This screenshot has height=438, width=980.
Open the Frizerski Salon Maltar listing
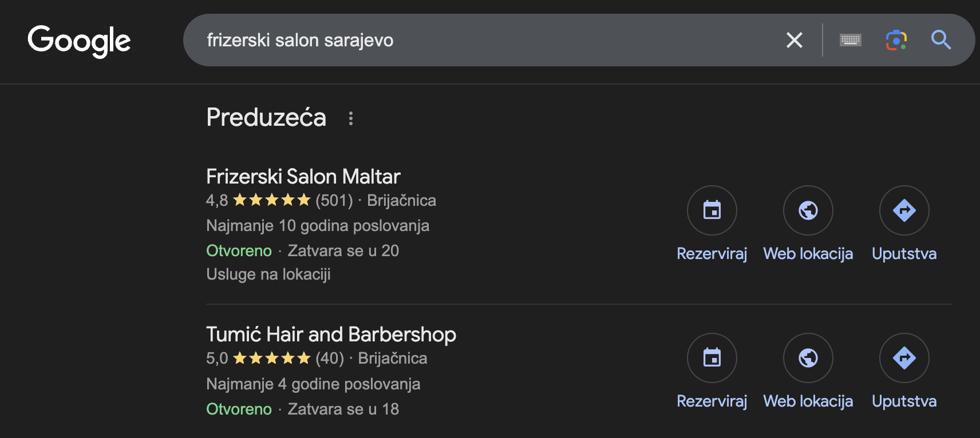click(x=303, y=177)
